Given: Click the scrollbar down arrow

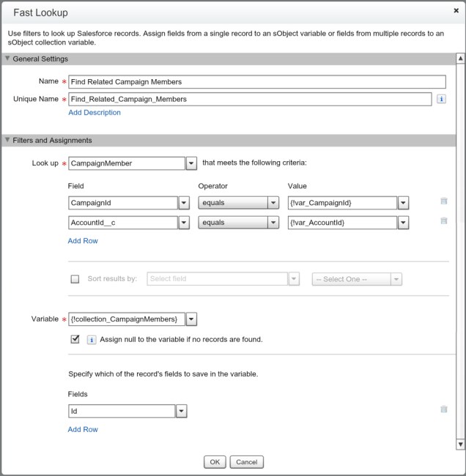Looking at the screenshot, I should (x=461, y=445).
